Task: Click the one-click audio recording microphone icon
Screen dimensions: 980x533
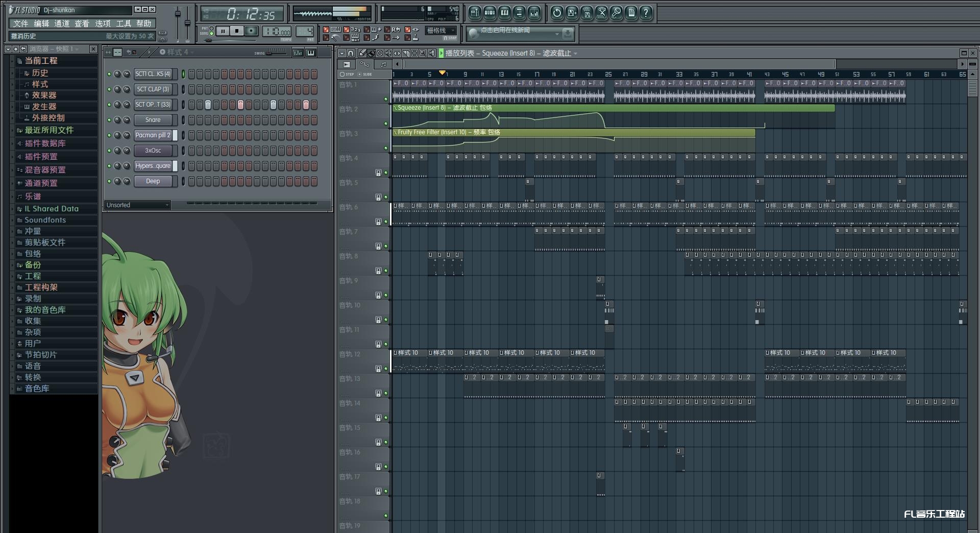Action: (x=616, y=13)
